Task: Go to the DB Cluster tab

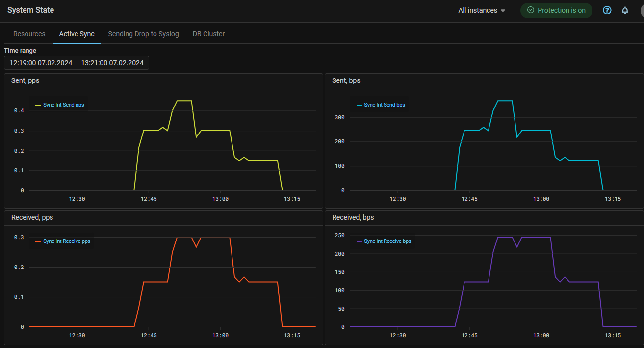Action: [208, 34]
